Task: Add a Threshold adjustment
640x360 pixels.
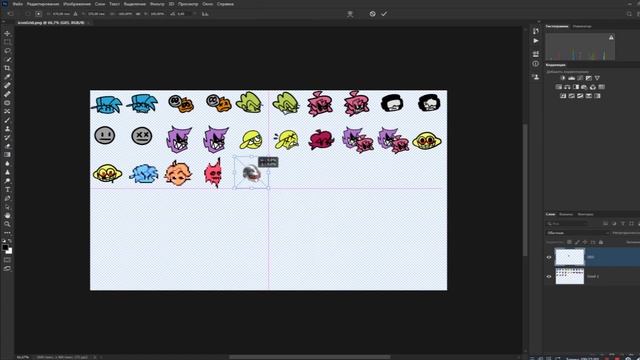Action: pyautogui.click(x=580, y=96)
